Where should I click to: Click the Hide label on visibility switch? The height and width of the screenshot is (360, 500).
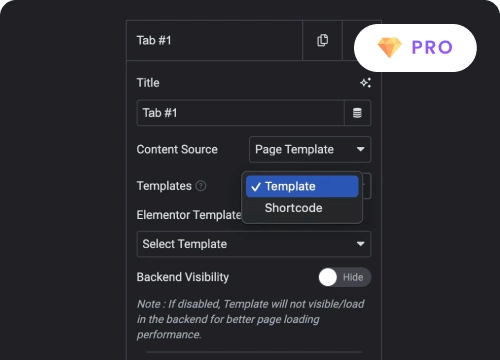pyautogui.click(x=353, y=277)
